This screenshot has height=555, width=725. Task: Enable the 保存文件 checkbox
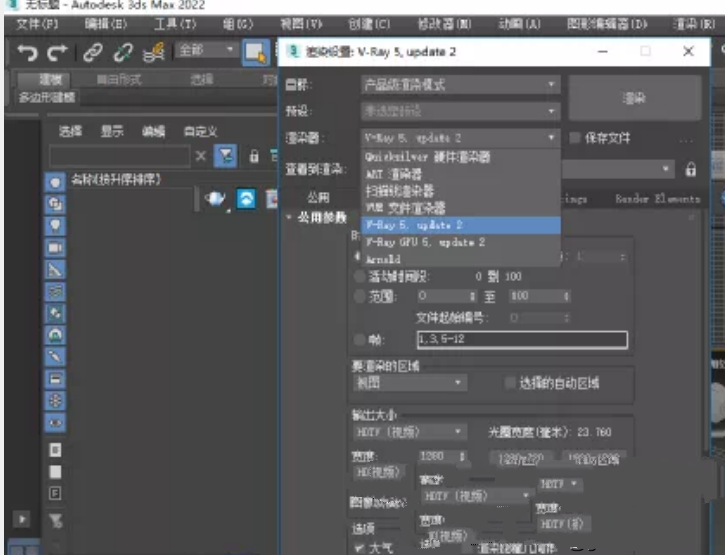point(575,138)
